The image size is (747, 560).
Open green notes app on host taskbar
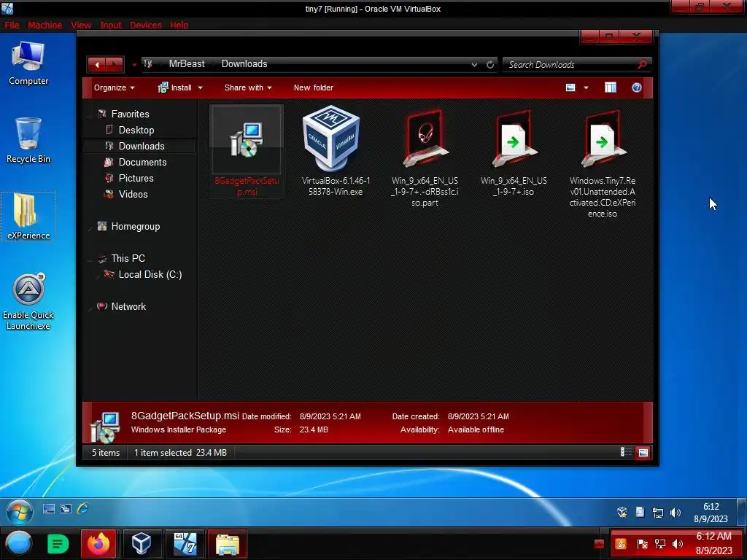pos(58,543)
